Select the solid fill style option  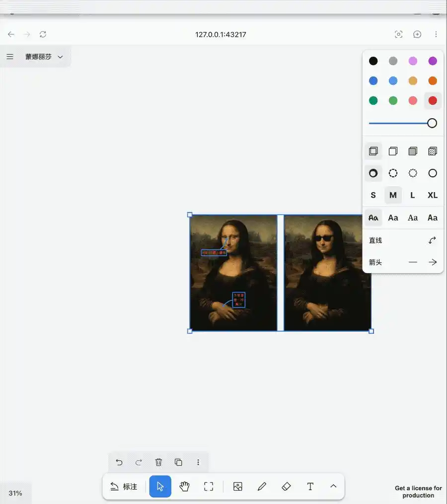(413, 151)
